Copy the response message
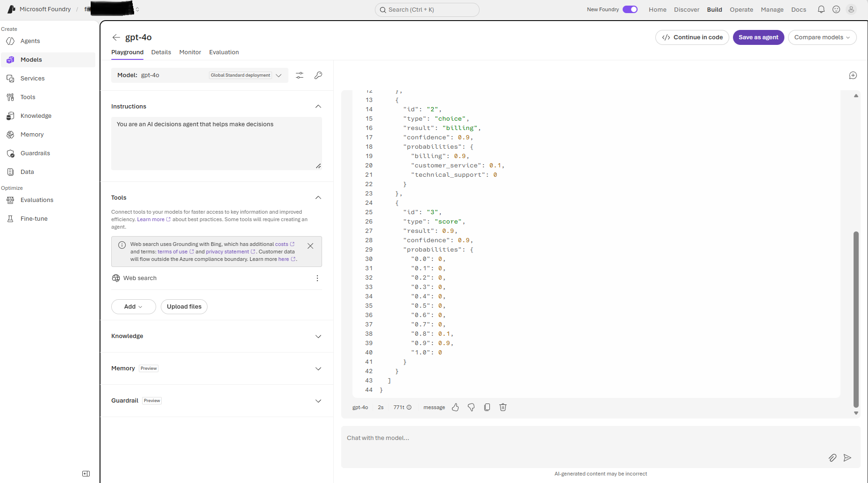Screen dimensions: 868x483 click(x=487, y=407)
